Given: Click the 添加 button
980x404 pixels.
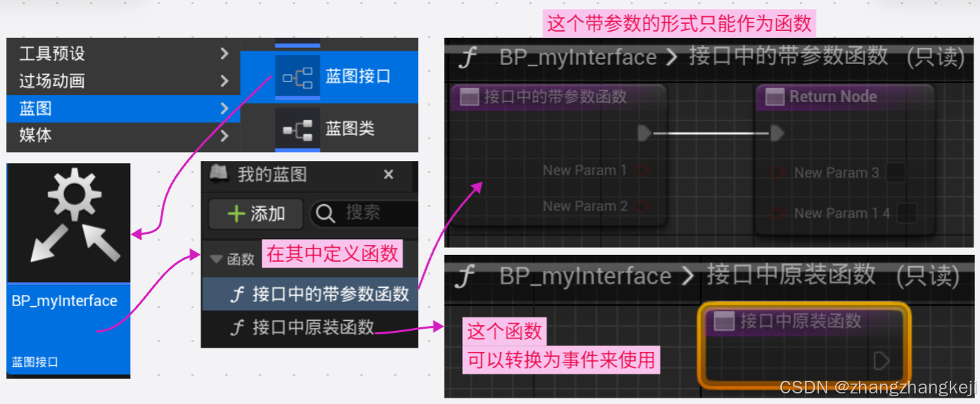Looking at the screenshot, I should coord(256,214).
